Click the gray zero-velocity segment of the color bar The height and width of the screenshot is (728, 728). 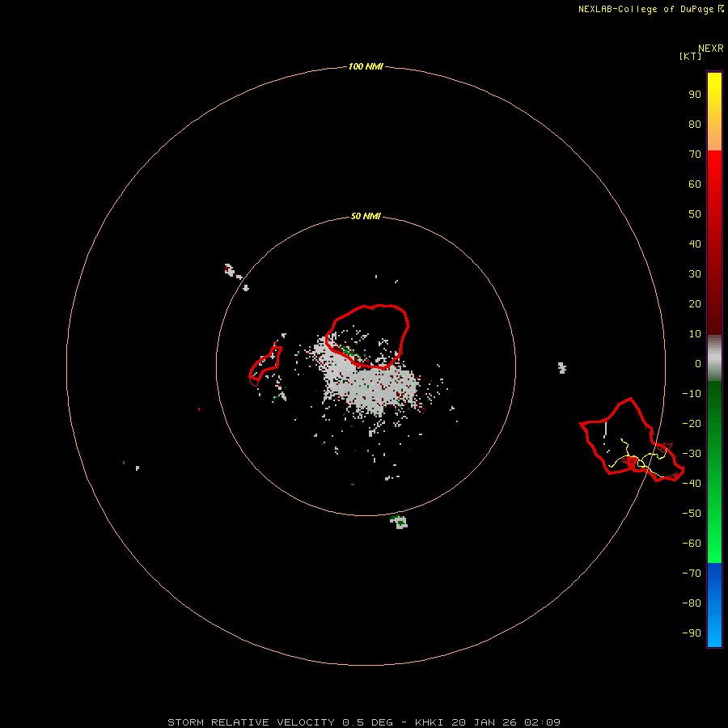pos(714,358)
